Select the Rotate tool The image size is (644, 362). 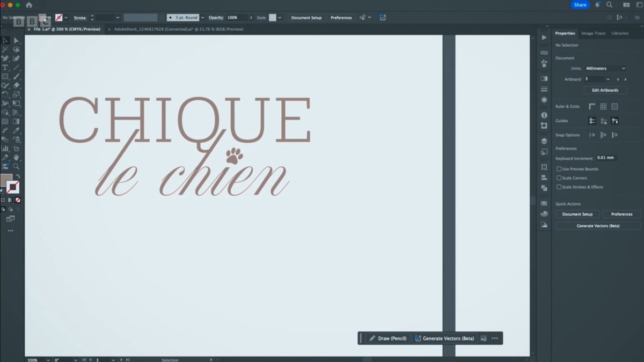pos(5,95)
